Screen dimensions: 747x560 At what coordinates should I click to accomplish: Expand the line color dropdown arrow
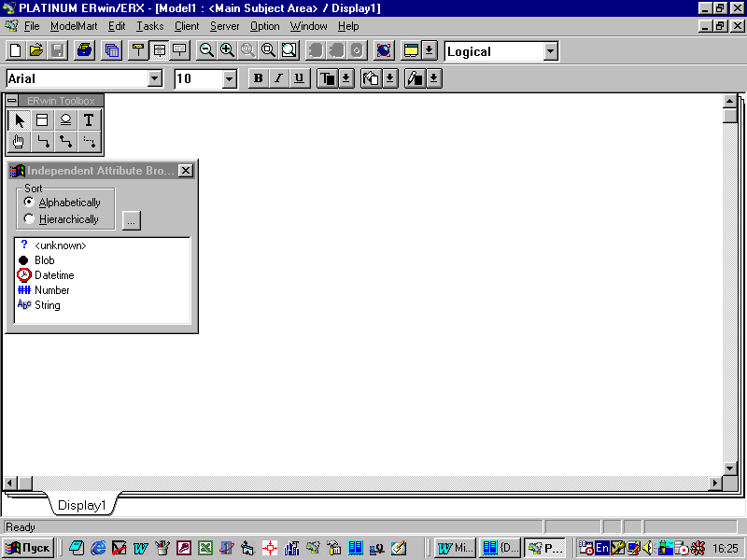pyautogui.click(x=433, y=78)
